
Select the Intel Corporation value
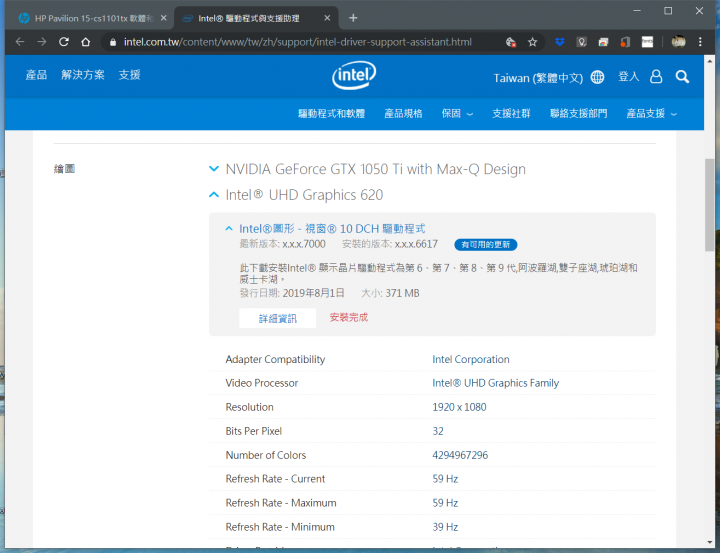tap(471, 359)
